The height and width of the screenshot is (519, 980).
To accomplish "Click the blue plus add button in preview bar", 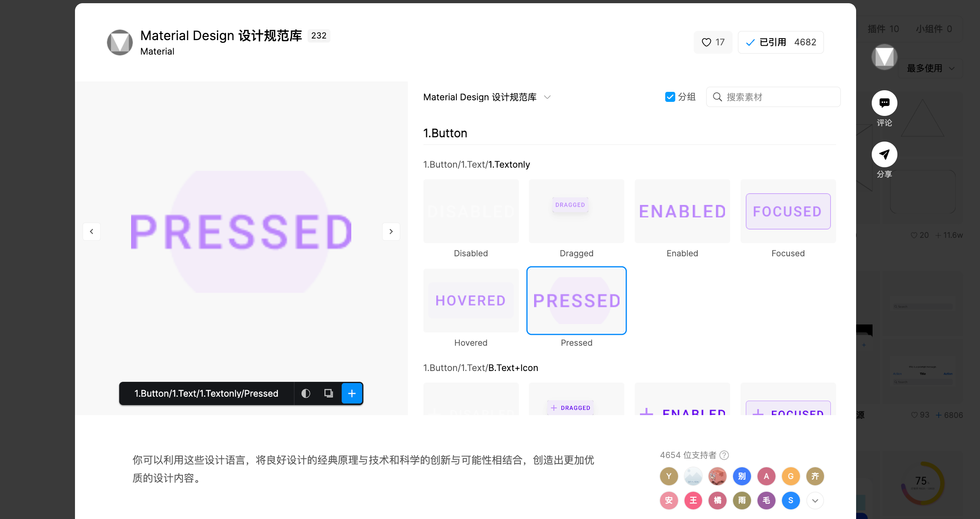I will click(352, 393).
